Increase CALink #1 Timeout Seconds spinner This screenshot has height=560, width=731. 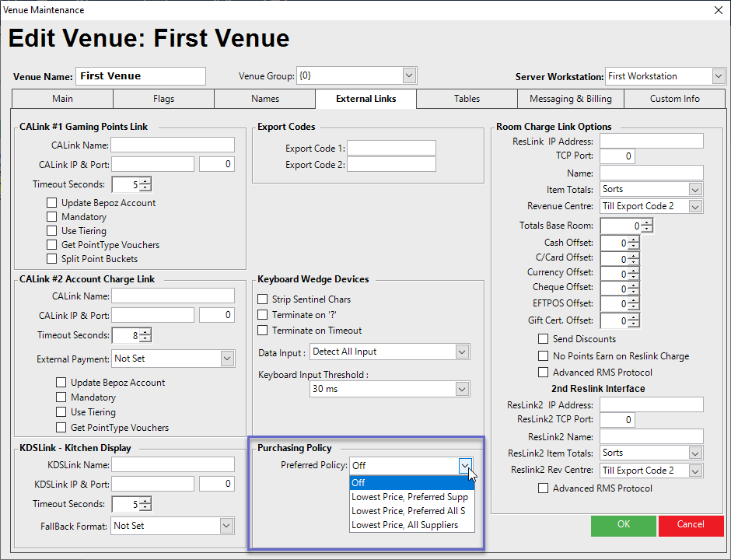pos(145,181)
